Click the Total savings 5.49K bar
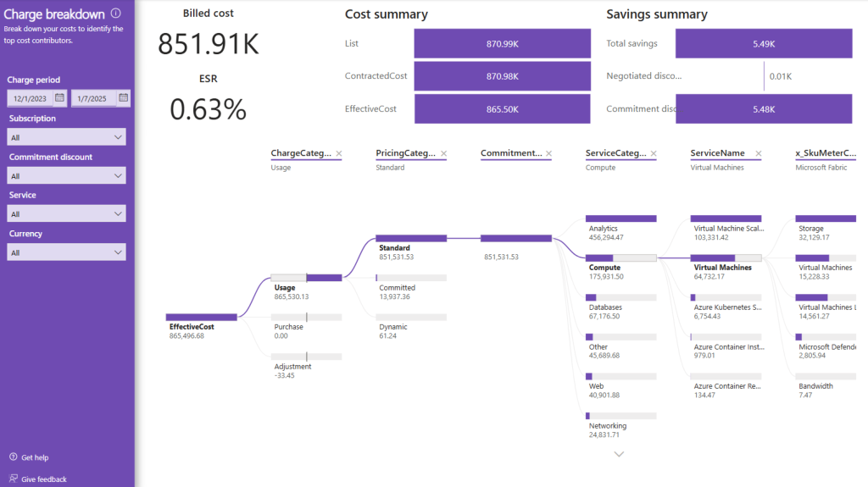This screenshot has width=868, height=487. 764,44
